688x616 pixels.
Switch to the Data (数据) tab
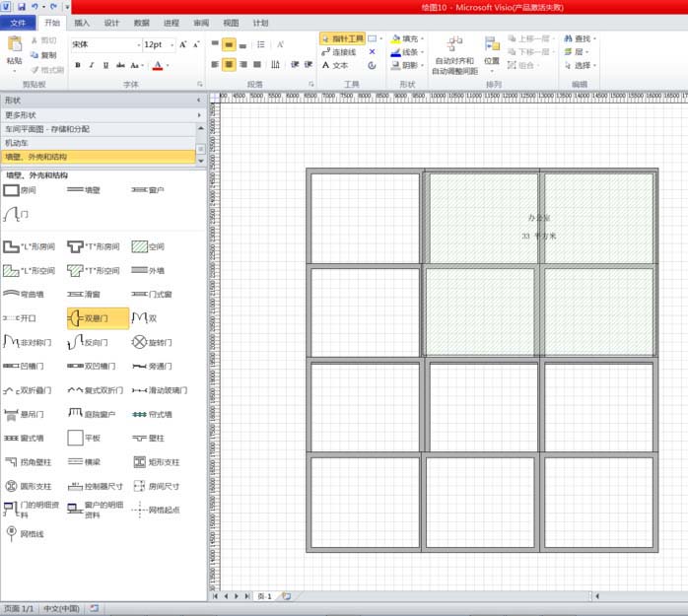(x=141, y=23)
